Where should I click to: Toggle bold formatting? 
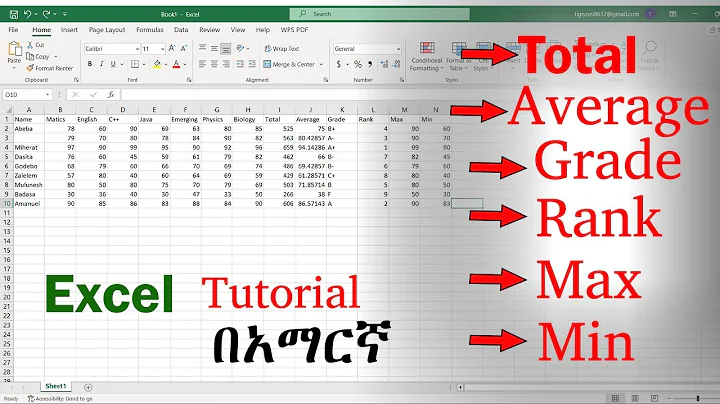[x=90, y=64]
